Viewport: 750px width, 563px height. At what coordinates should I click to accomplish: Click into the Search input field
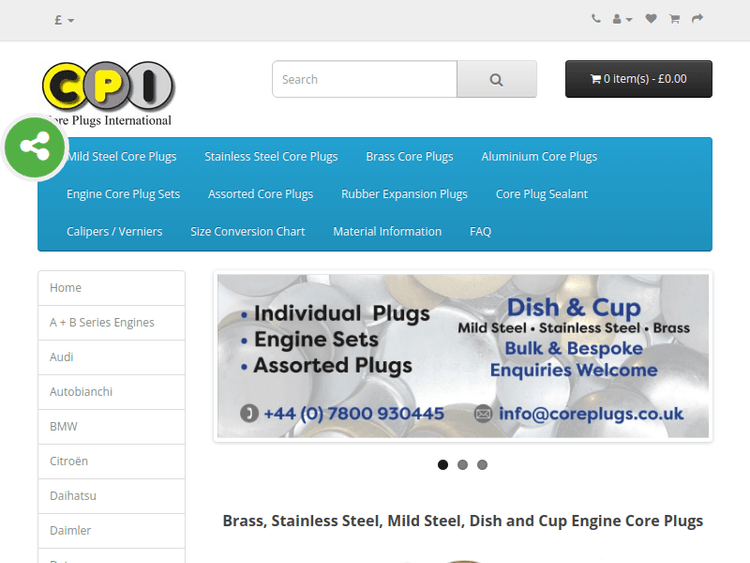click(x=364, y=80)
